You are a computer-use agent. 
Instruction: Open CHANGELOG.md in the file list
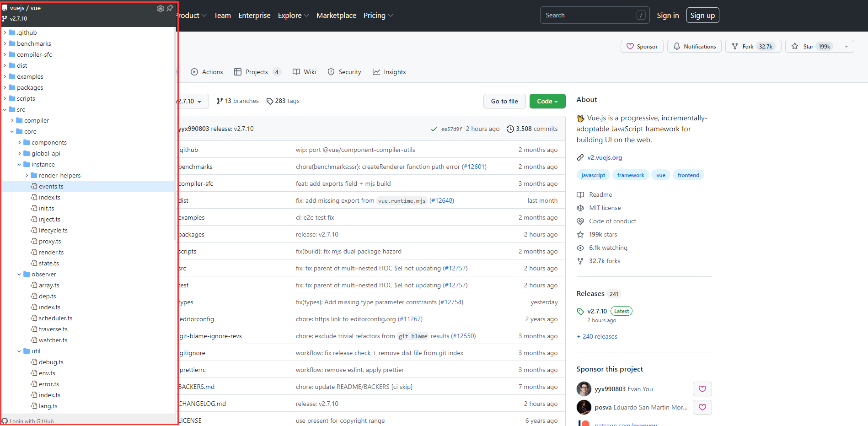coord(202,404)
